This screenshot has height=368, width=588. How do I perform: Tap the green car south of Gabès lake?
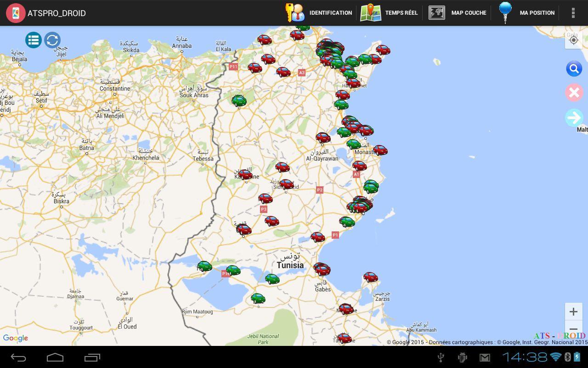tap(258, 299)
